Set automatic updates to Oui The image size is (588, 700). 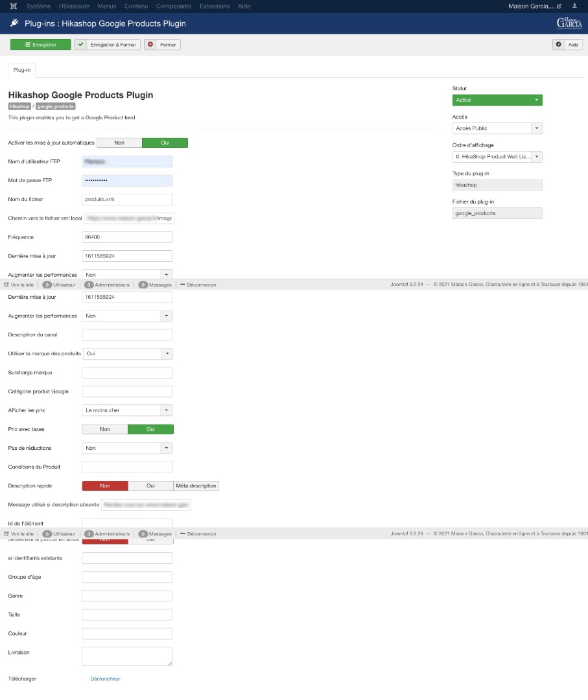165,143
